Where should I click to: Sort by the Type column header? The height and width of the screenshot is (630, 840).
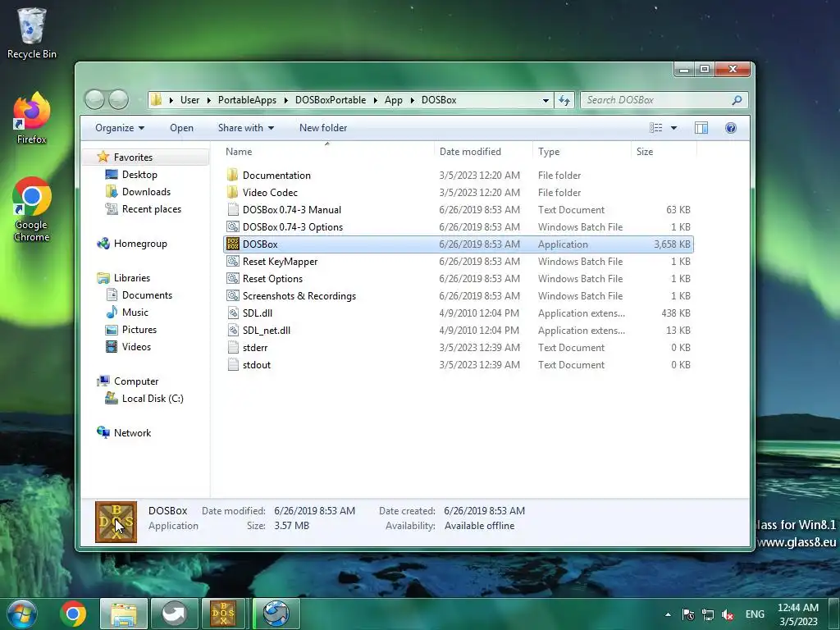click(582, 152)
